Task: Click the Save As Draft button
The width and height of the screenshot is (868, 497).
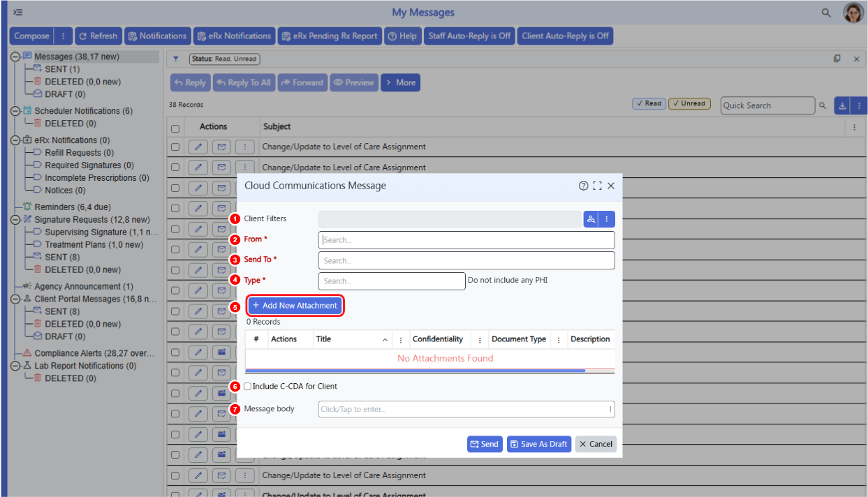Action: coord(539,444)
